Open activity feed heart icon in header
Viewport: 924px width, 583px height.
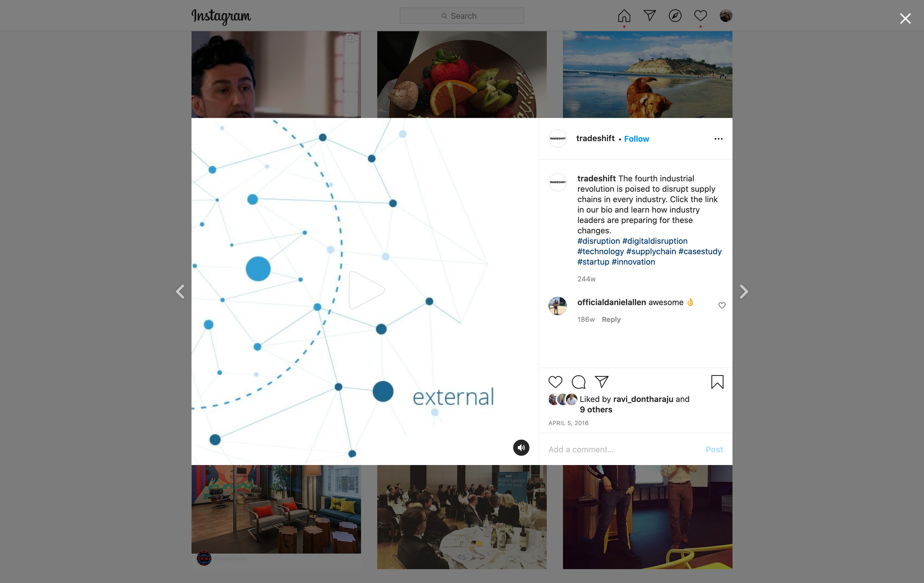coord(700,16)
